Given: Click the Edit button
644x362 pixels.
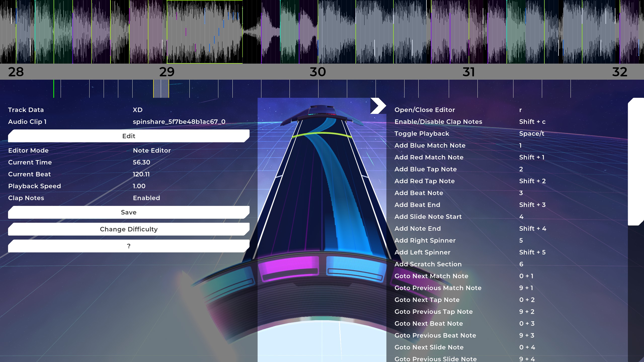Looking at the screenshot, I should [129, 136].
